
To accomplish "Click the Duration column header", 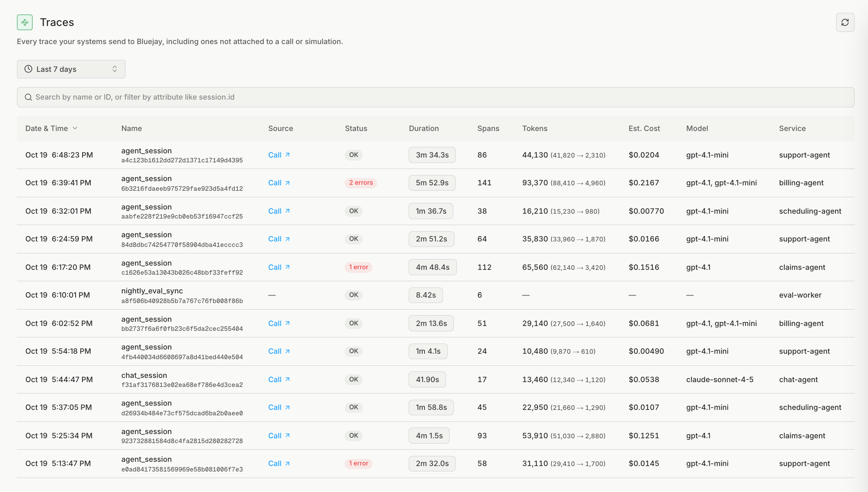I will pos(424,128).
